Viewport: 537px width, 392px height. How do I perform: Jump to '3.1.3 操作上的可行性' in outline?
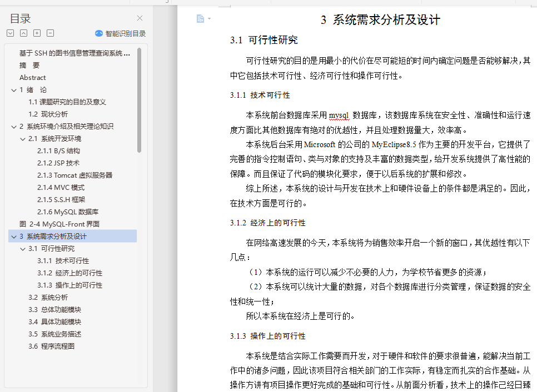[x=70, y=285]
